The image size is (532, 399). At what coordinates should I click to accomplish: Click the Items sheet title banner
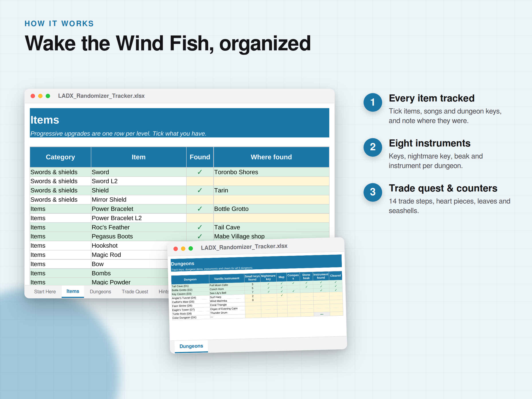(x=179, y=123)
